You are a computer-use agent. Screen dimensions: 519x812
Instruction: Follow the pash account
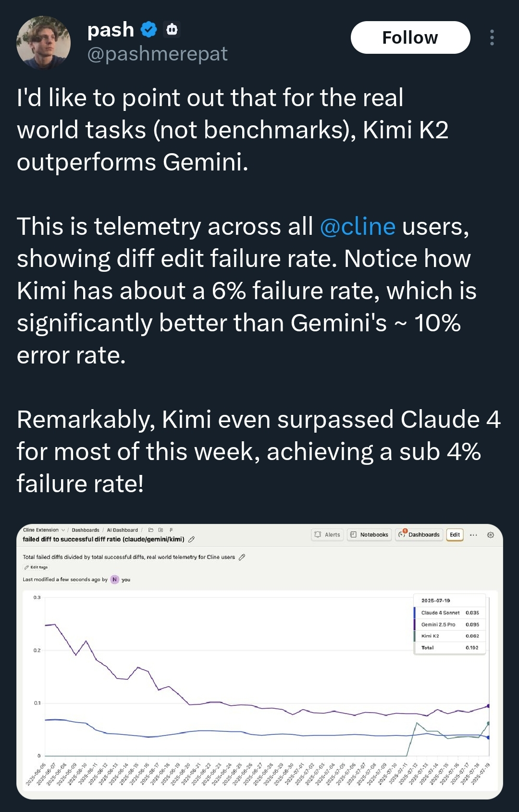(410, 37)
